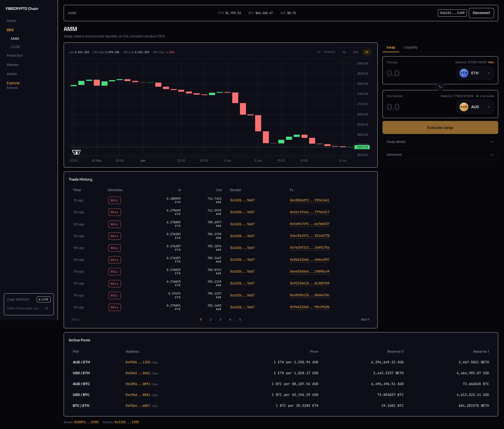Open Factory address 0x31DE...32D5
Image resolution: width=504 pixels, height=429 pixels.
pyautogui.click(x=127, y=422)
